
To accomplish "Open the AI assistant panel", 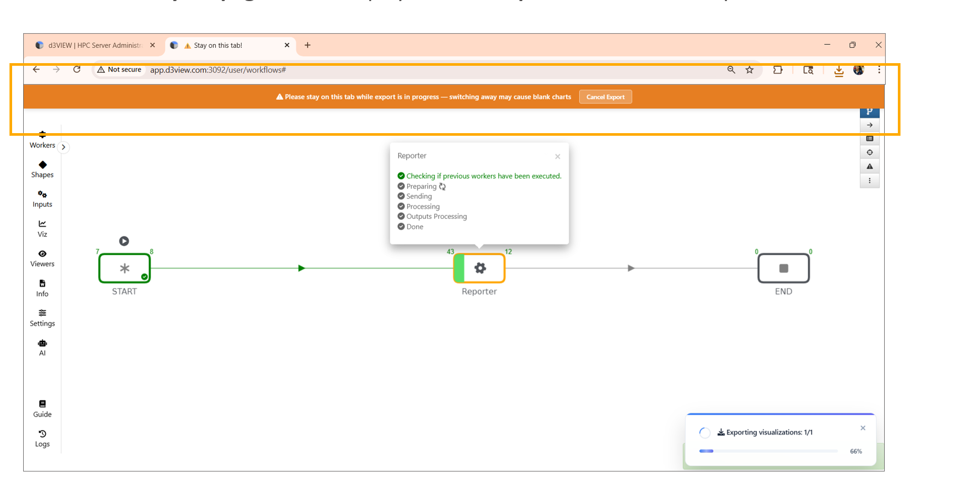I will (42, 347).
